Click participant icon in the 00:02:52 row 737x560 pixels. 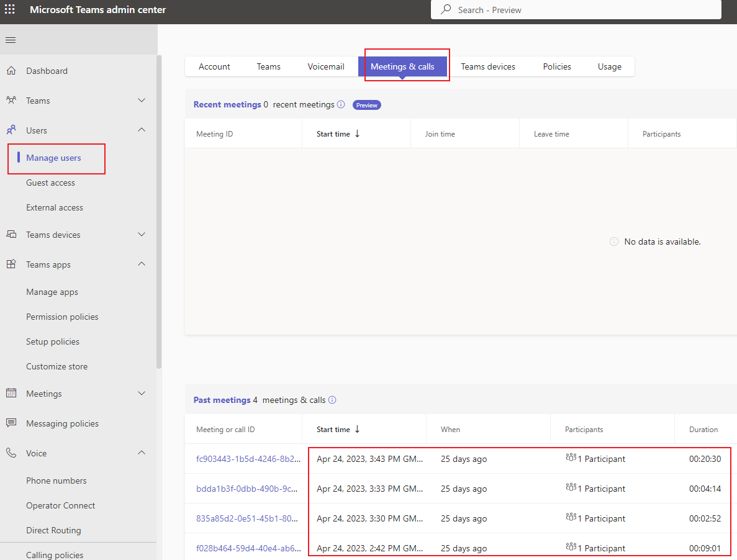pyautogui.click(x=571, y=517)
